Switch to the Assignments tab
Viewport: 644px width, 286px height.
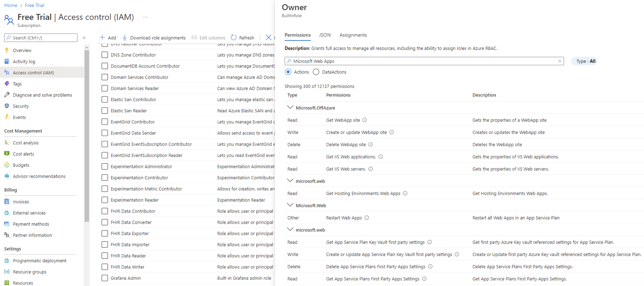click(353, 35)
